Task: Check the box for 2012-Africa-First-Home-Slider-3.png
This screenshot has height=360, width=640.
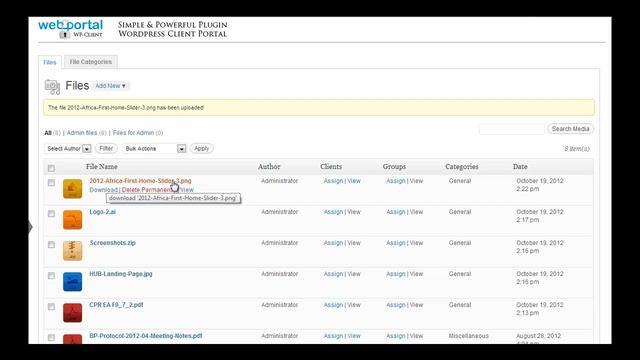Action: (x=51, y=183)
